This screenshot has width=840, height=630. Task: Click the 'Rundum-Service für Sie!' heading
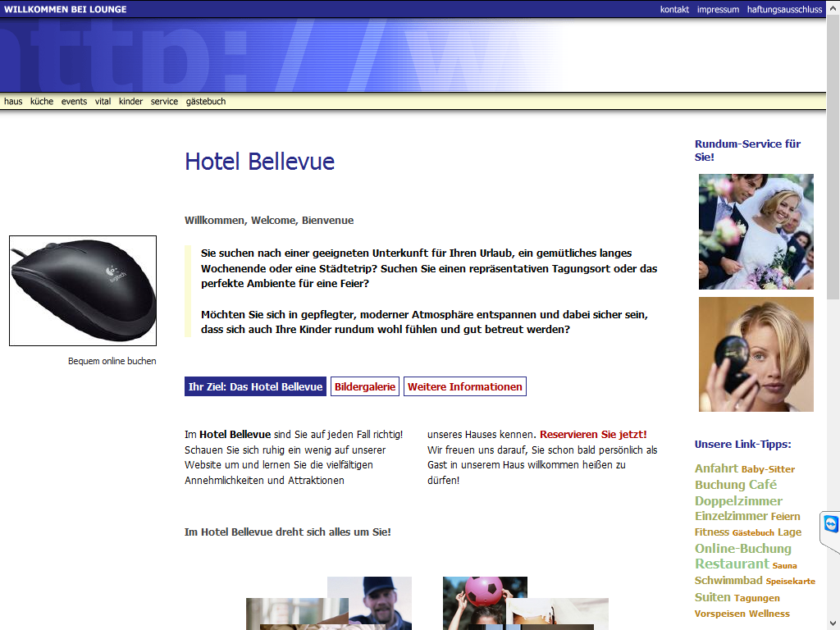748,151
